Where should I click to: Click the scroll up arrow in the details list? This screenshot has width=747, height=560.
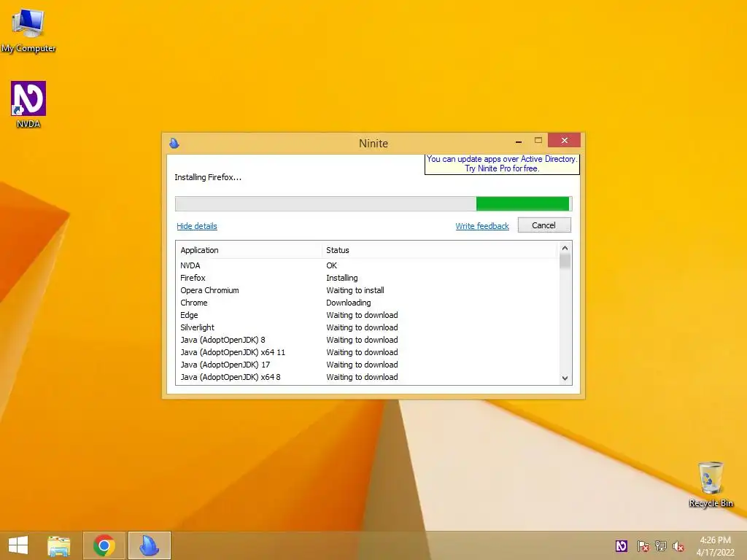point(565,248)
